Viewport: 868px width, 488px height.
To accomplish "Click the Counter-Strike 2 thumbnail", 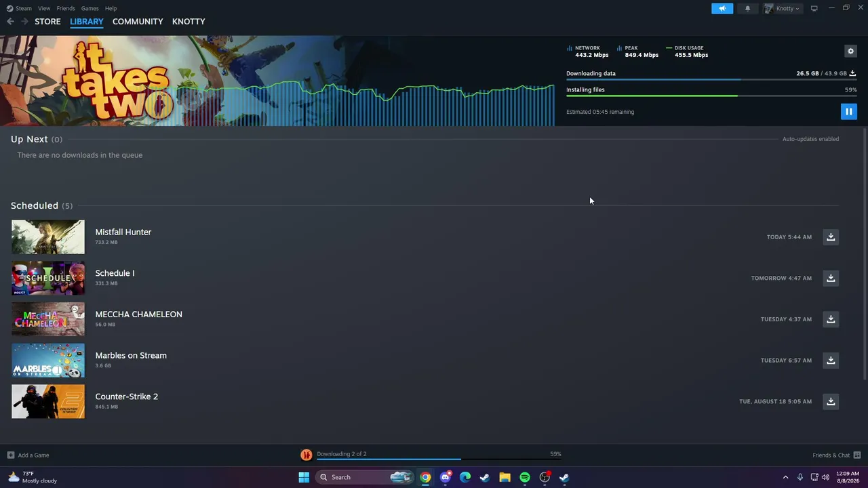I will click(48, 401).
